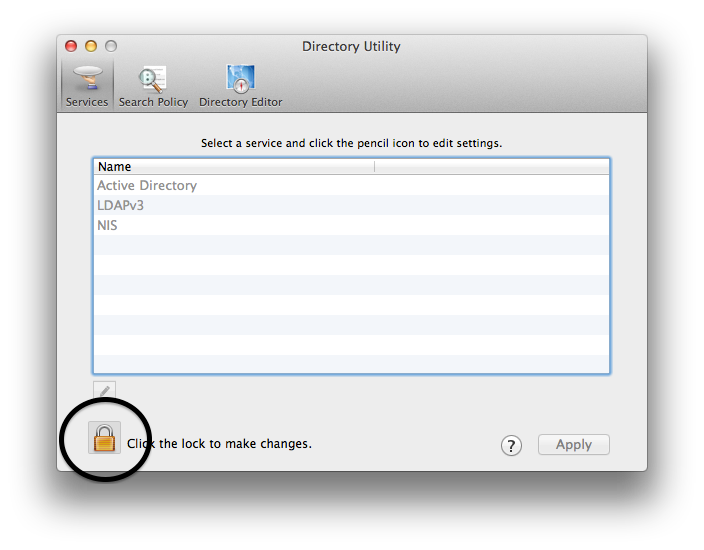This screenshot has width=704, height=550.
Task: Click the Directory Utility window title
Action: (x=351, y=47)
